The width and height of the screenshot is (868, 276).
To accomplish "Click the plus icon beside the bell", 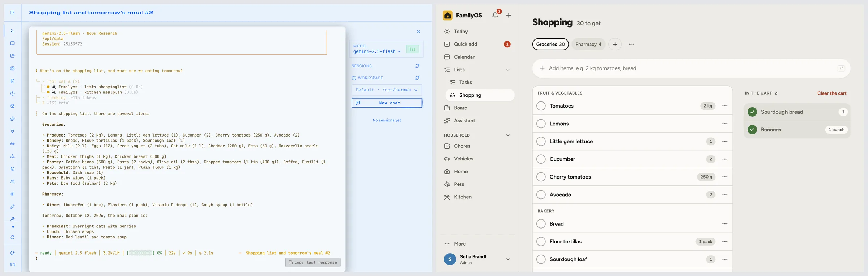I will pos(509,15).
